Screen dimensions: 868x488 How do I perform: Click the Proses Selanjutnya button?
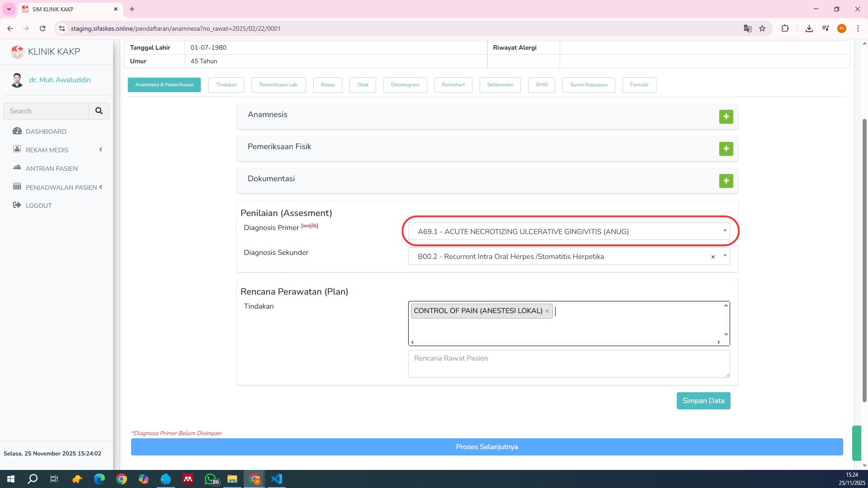click(x=486, y=447)
